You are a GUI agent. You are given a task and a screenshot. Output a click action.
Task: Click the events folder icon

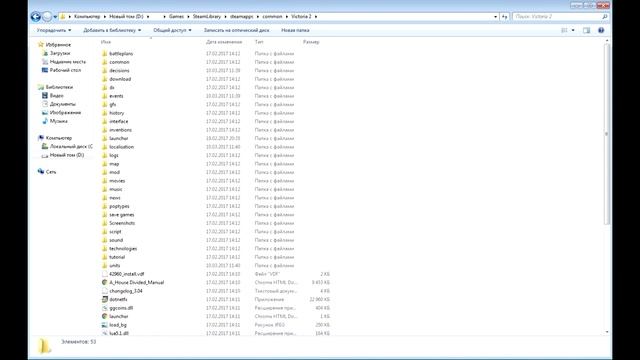(x=104, y=96)
